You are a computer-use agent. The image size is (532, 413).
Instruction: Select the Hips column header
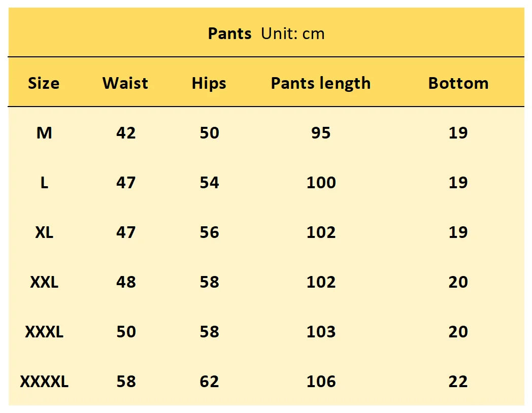tap(209, 83)
